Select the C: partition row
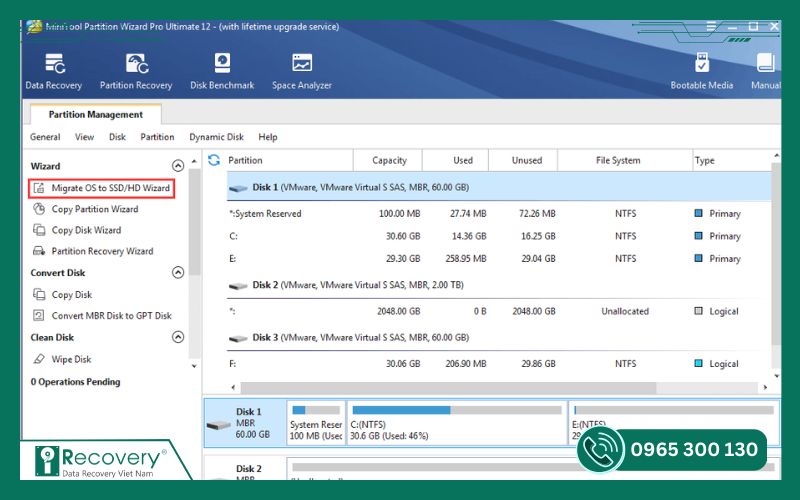 tap(499, 236)
